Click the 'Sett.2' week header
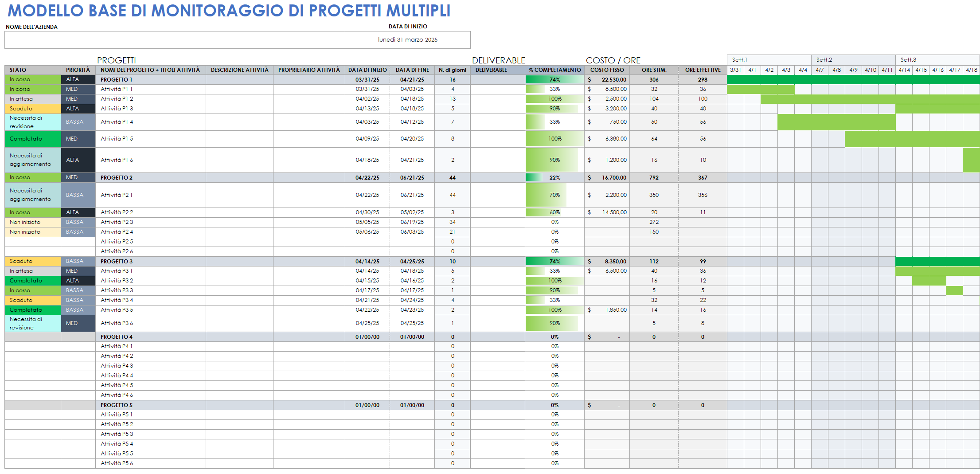 click(x=853, y=60)
